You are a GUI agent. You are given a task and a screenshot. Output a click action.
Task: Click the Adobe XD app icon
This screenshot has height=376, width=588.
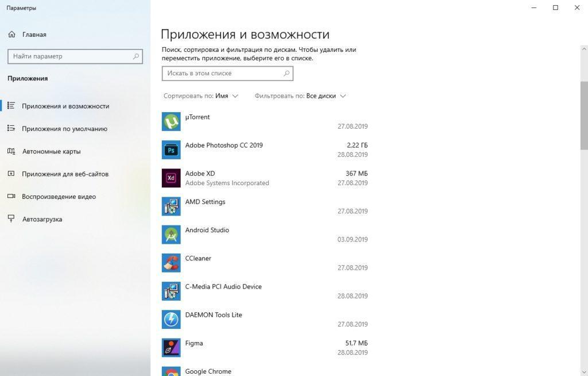[x=171, y=178]
